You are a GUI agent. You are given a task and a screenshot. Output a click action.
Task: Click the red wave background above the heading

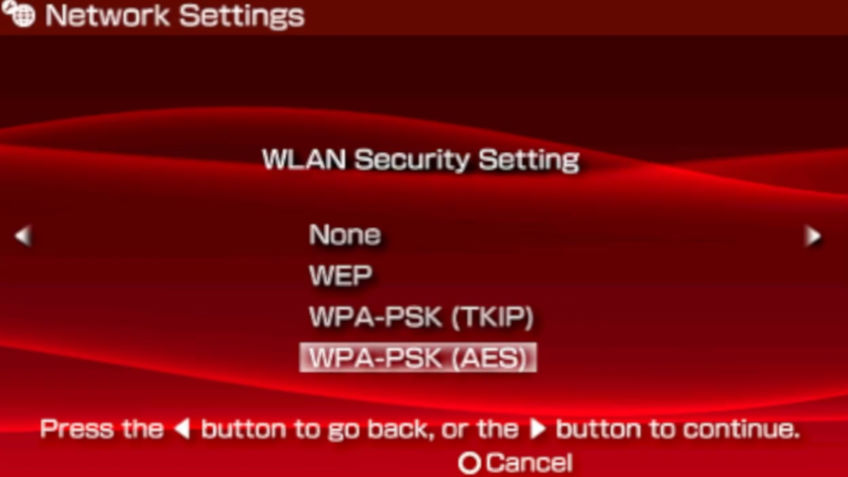tap(422, 122)
